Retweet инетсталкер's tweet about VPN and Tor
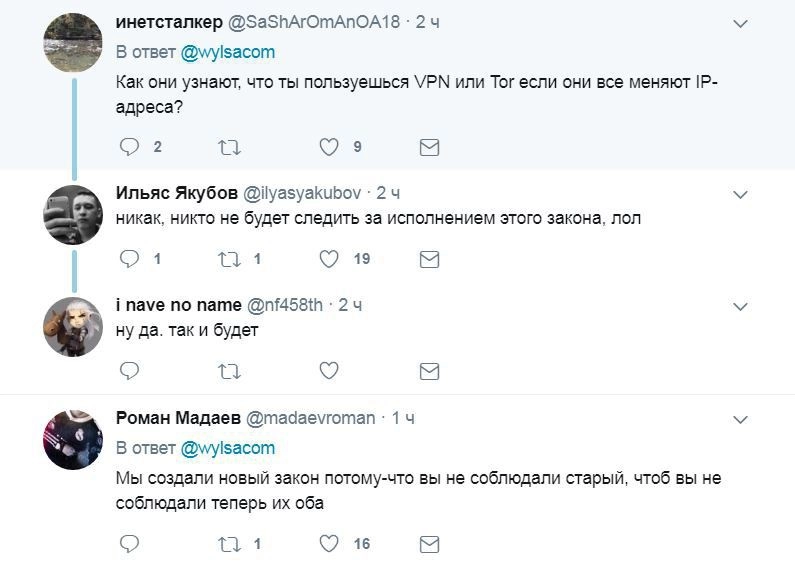Image resolution: width=795 pixels, height=567 pixels. point(229,147)
